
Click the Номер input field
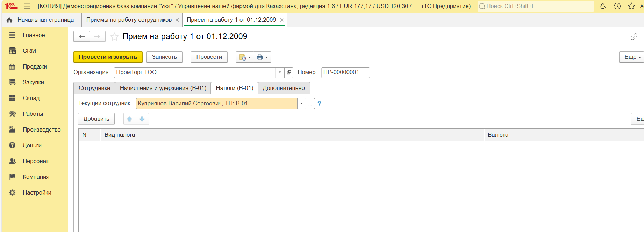(345, 72)
